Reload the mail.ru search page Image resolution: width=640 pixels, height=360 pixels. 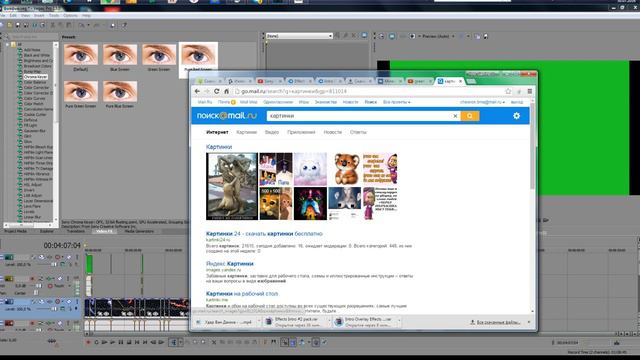point(217,91)
